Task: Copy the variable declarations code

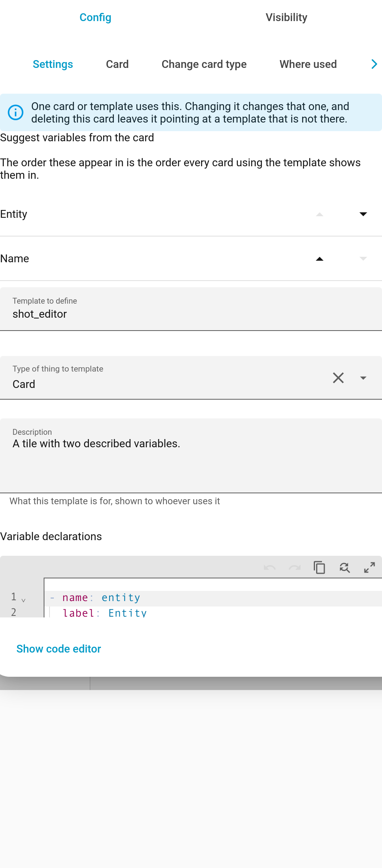Action: pyautogui.click(x=320, y=567)
